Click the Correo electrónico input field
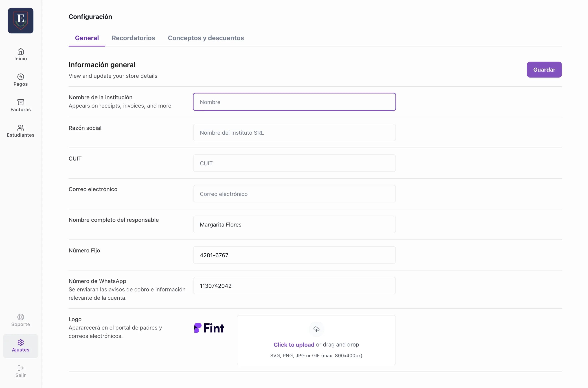The width and height of the screenshot is (588, 388). coord(295,194)
